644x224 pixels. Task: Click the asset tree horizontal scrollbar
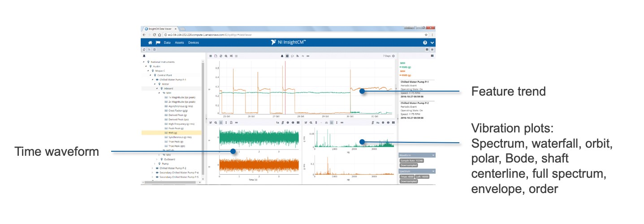click(169, 182)
